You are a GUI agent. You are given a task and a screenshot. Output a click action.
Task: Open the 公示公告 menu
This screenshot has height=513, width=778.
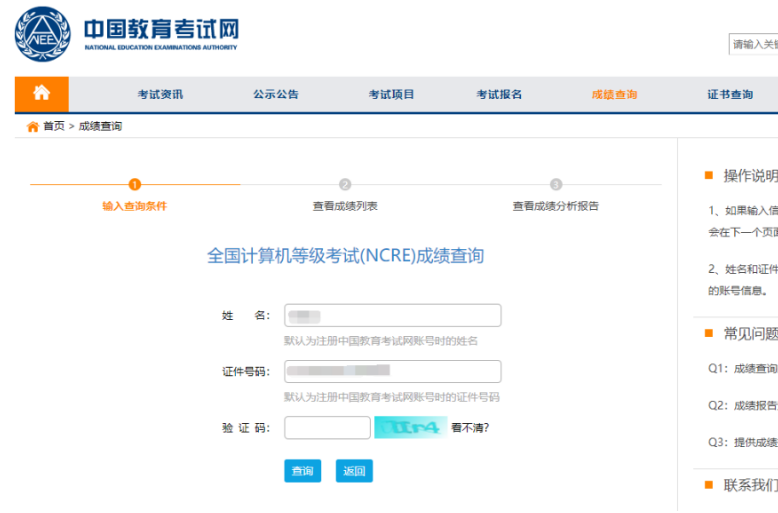pyautogui.click(x=276, y=94)
